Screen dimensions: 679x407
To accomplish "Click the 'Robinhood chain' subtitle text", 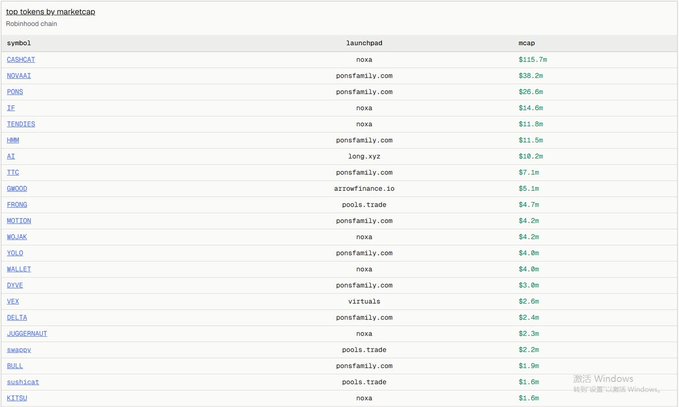I will [x=31, y=24].
